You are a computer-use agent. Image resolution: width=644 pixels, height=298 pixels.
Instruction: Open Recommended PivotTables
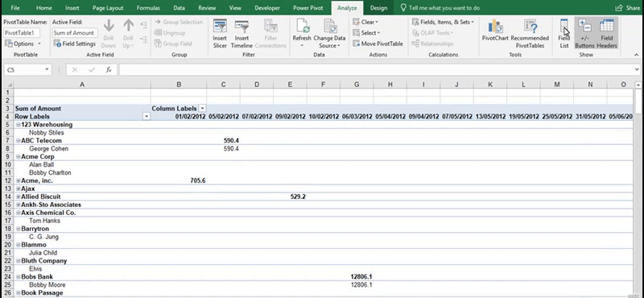pyautogui.click(x=530, y=34)
